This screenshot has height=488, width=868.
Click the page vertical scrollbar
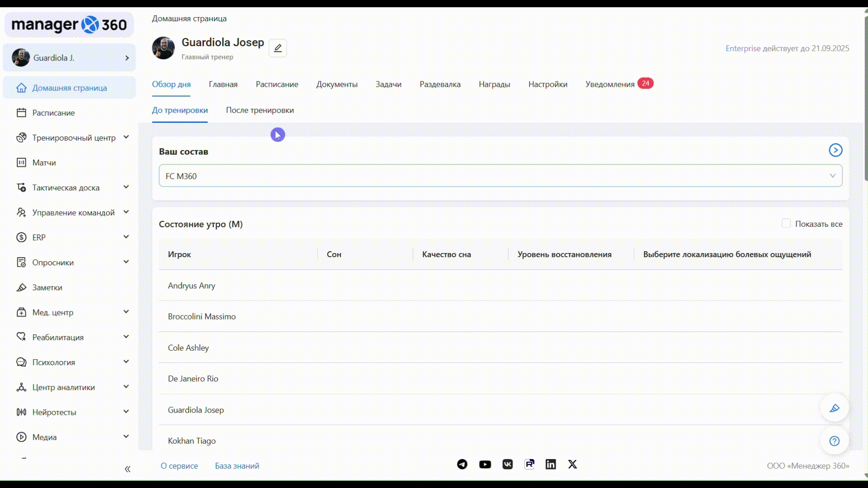pos(865,99)
